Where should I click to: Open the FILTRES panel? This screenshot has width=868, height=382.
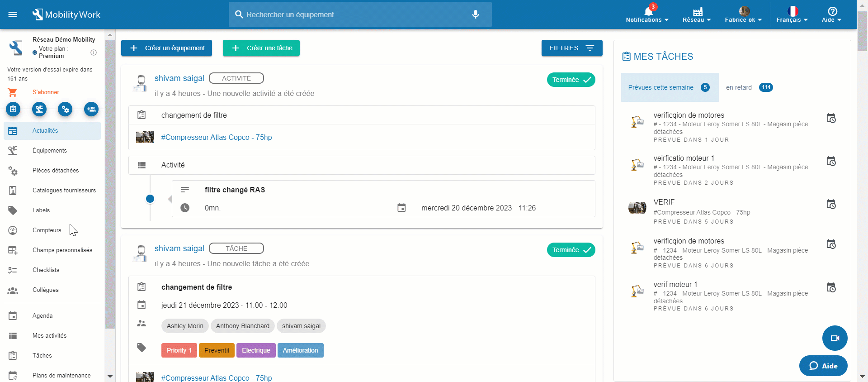[571, 48]
